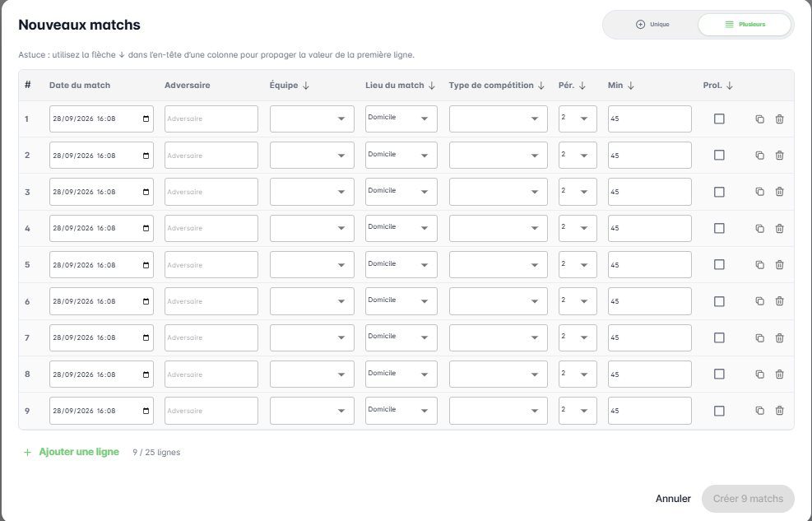812x521 pixels.
Task: Open Équipe dropdown in row 1
Action: (312, 119)
